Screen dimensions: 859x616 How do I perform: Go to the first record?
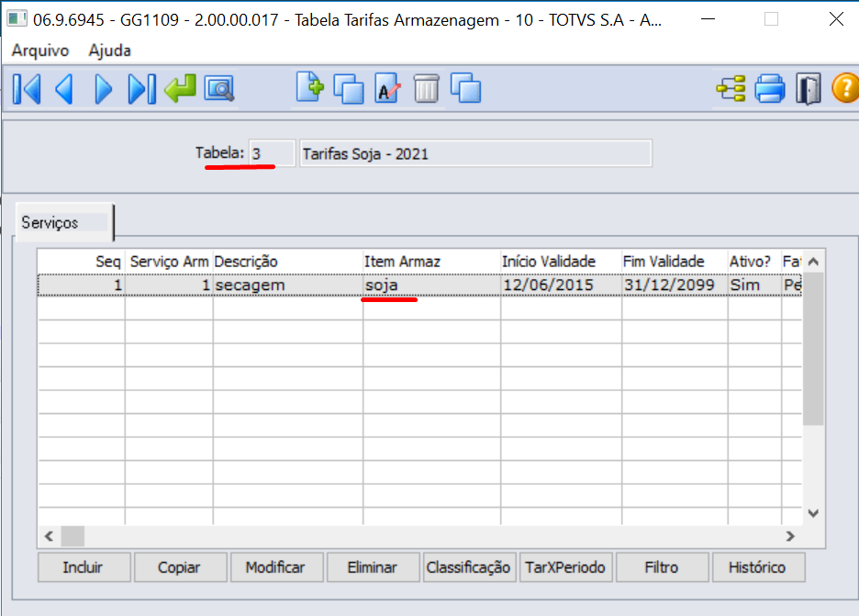point(27,89)
